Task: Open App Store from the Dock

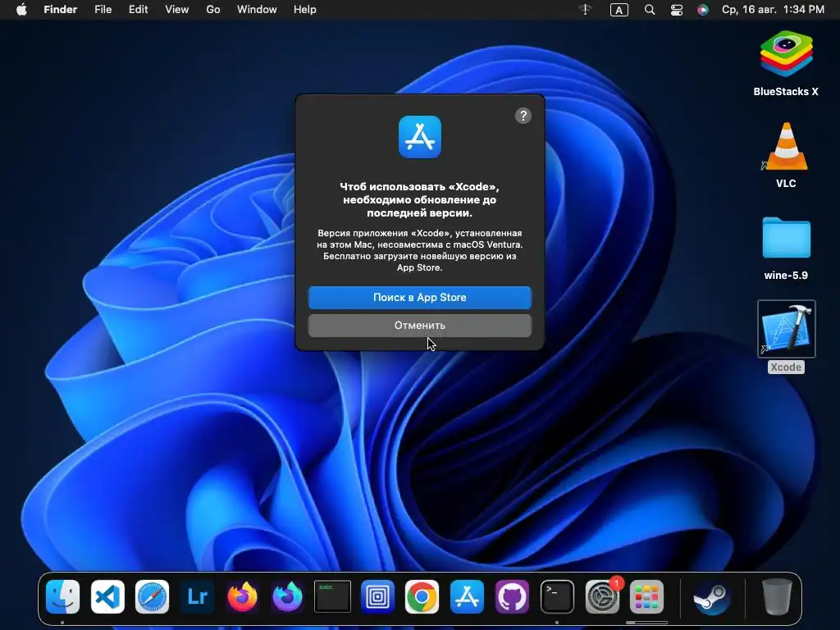Action: (467, 596)
